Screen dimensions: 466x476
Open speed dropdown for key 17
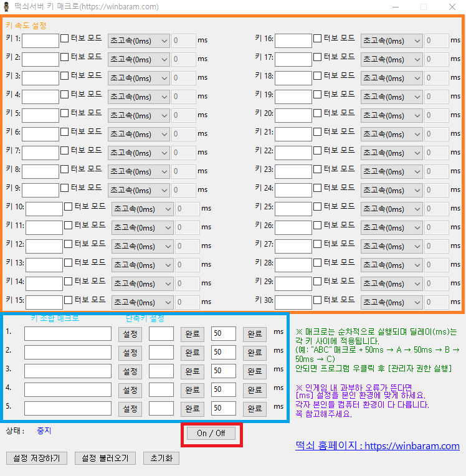click(x=392, y=59)
